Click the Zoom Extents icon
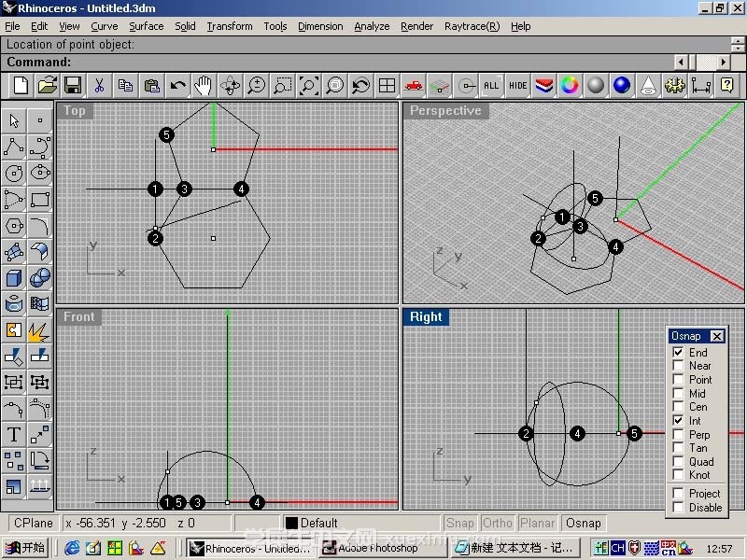 click(309, 86)
